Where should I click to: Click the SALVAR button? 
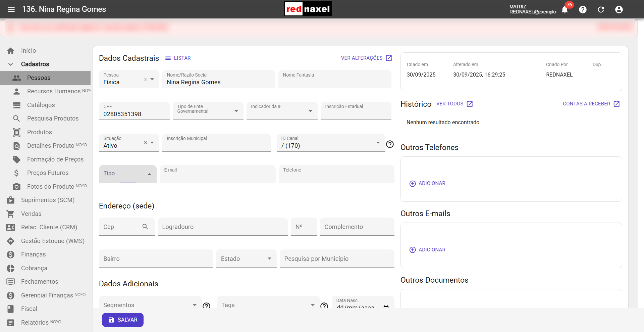(x=123, y=320)
